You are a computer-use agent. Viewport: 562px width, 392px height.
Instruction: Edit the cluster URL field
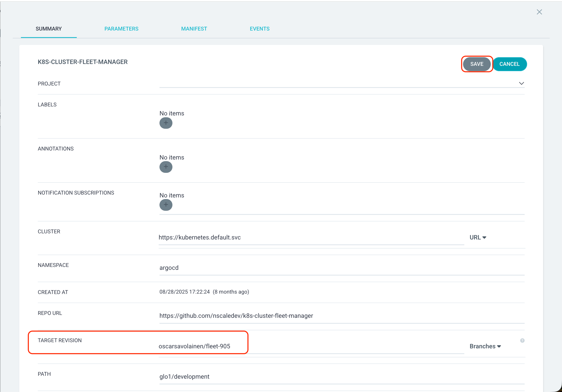click(x=311, y=237)
